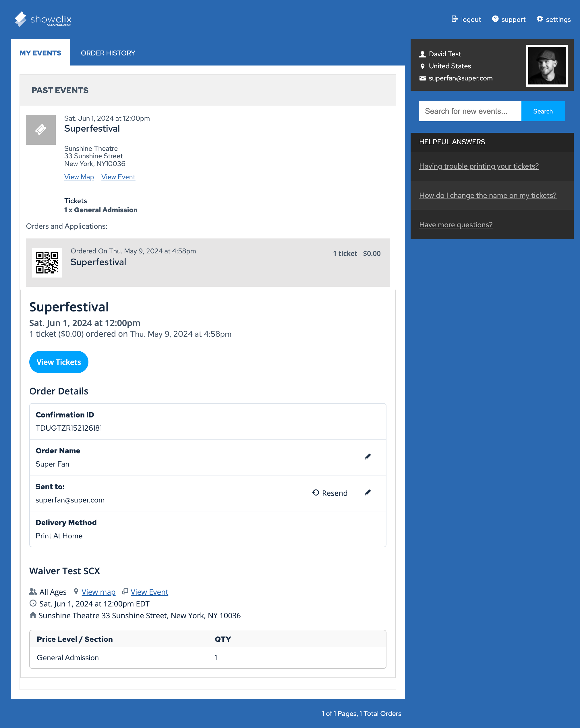Open View Map link under Sunshine Theatre

pos(79,177)
